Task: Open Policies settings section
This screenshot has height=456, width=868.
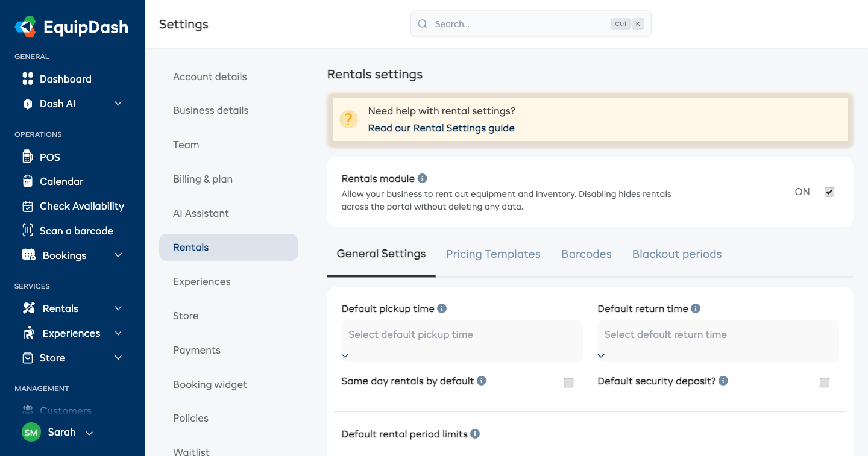Action: pos(190,418)
